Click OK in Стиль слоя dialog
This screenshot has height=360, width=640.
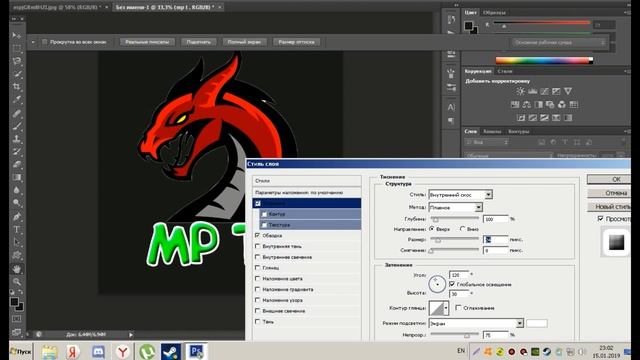(609, 179)
